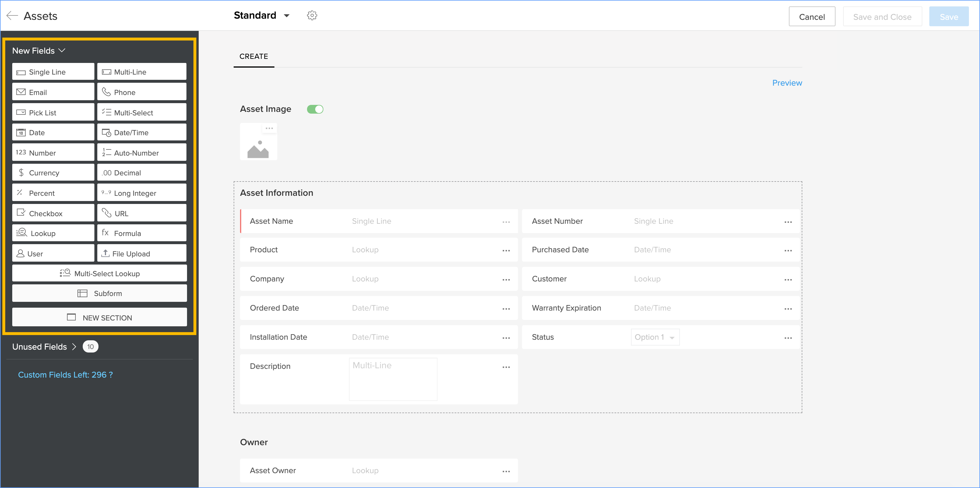This screenshot has width=980, height=488.
Task: Click the Preview link
Action: click(x=787, y=83)
